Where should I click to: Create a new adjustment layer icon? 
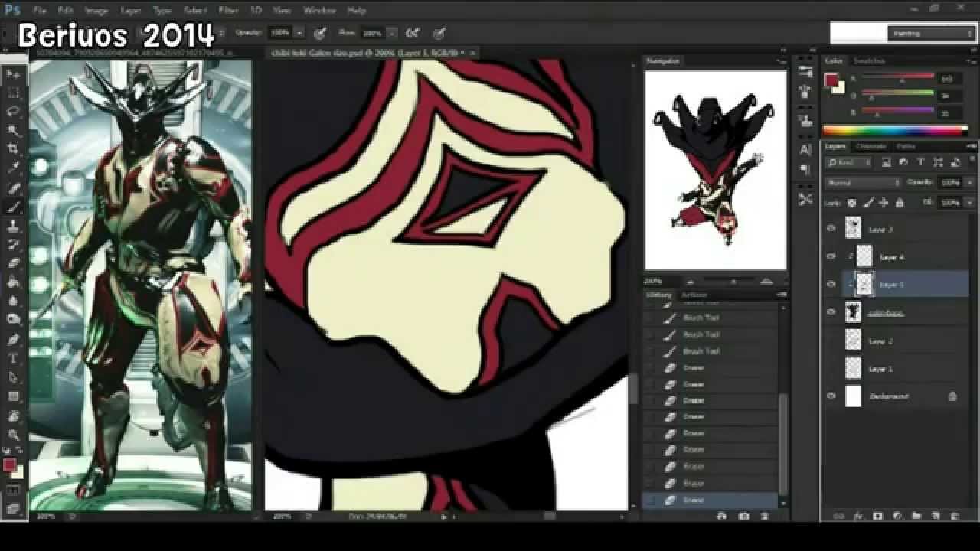897,517
